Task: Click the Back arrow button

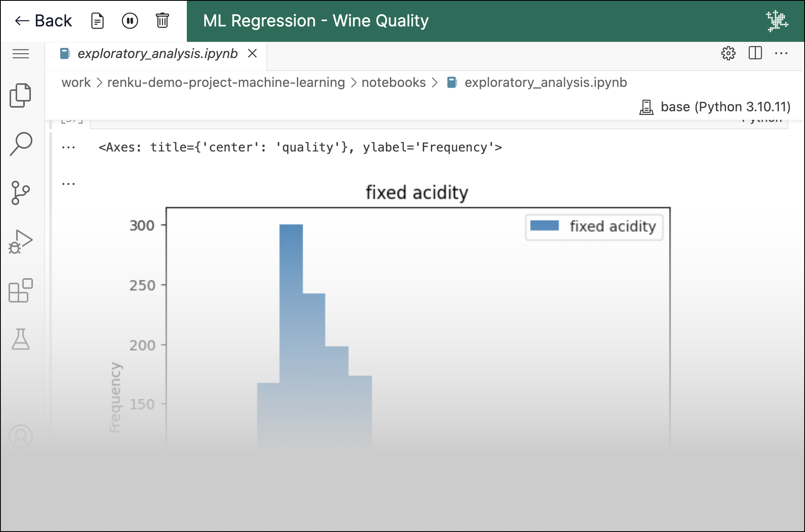Action: pyautogui.click(x=43, y=21)
